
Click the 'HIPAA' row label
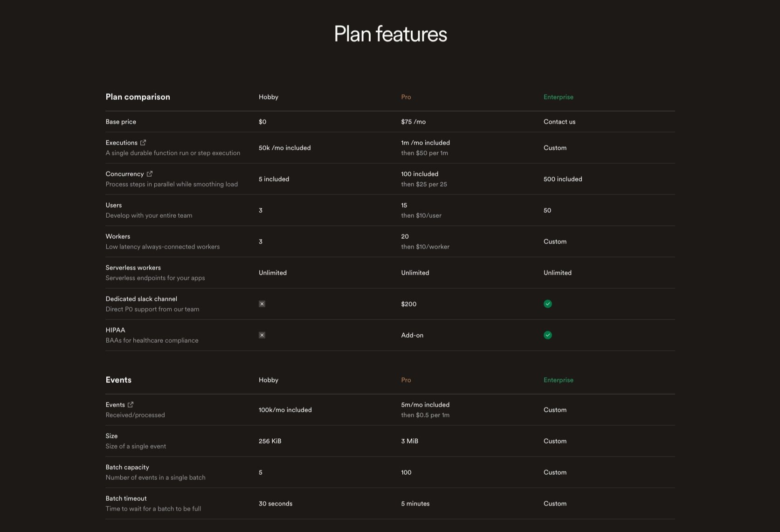(116, 330)
